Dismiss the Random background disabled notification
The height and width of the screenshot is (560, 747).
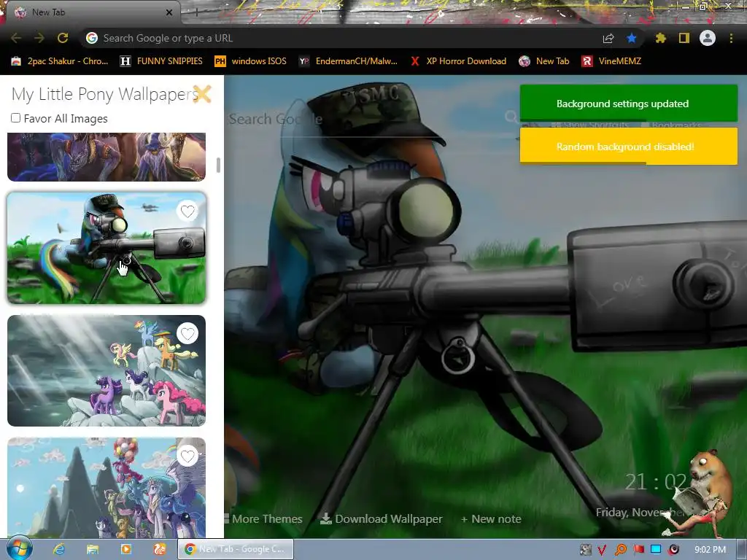(x=628, y=146)
